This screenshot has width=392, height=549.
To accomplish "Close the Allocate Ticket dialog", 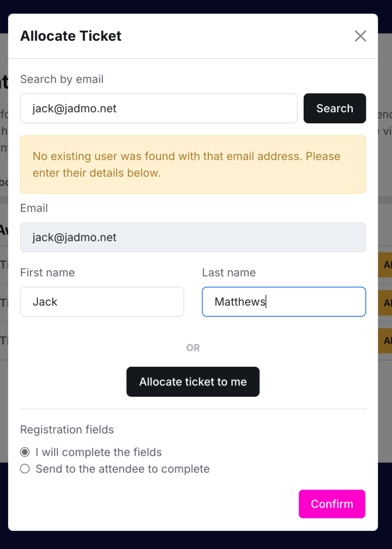I will pos(360,36).
